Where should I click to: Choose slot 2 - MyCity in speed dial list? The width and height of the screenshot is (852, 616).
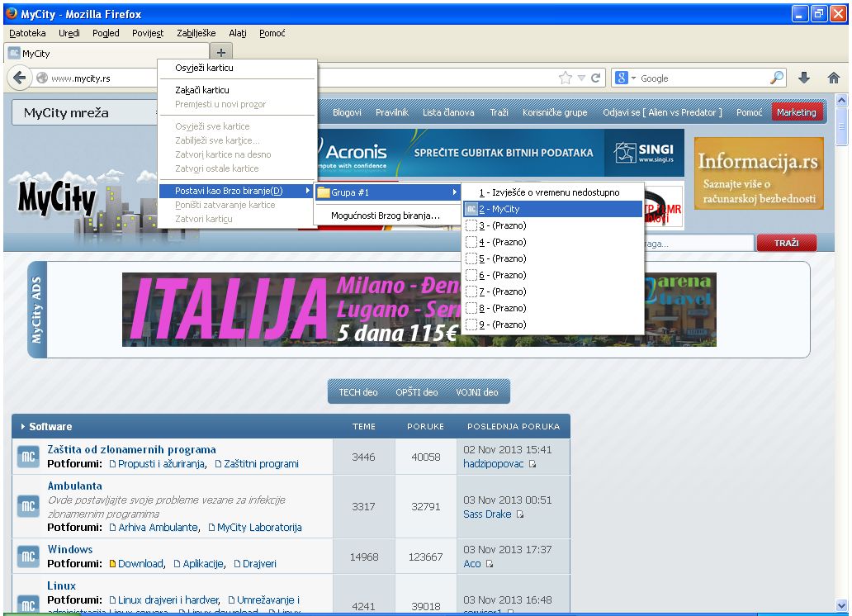point(553,209)
